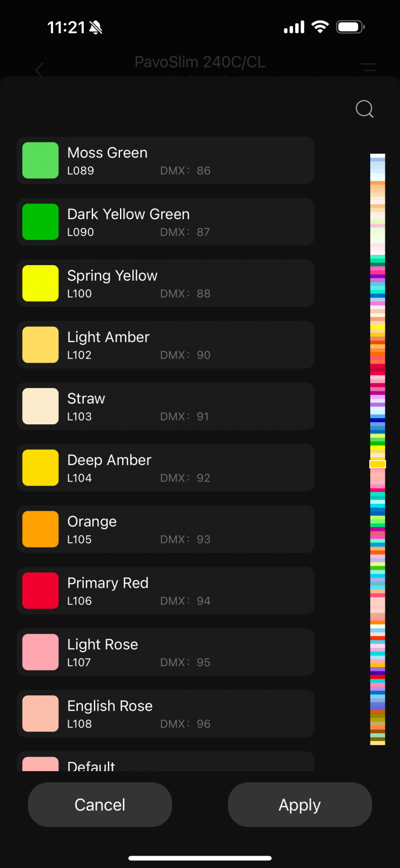Open the gel search magnifier icon
Screen dimensions: 400x868
[x=364, y=109]
